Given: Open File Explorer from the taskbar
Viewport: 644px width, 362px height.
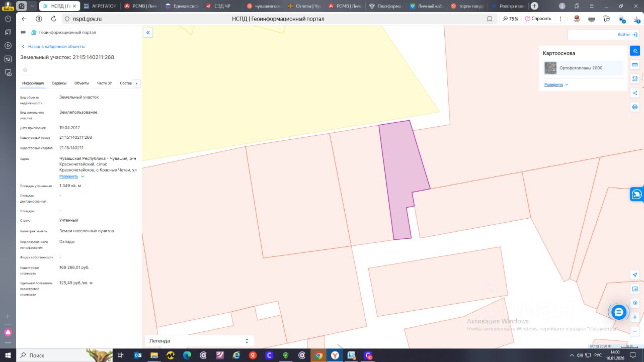Looking at the screenshot, I should coord(154,355).
